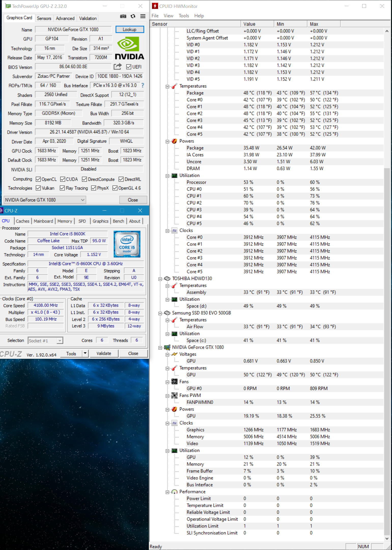The width and height of the screenshot is (392, 550).
Task: Click the GPU Voltages lightning icon
Action: pos(174,354)
